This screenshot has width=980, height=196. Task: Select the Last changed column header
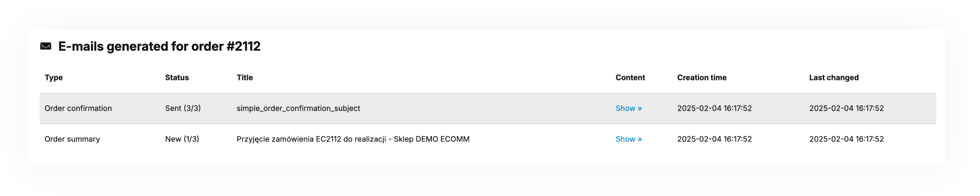point(834,78)
